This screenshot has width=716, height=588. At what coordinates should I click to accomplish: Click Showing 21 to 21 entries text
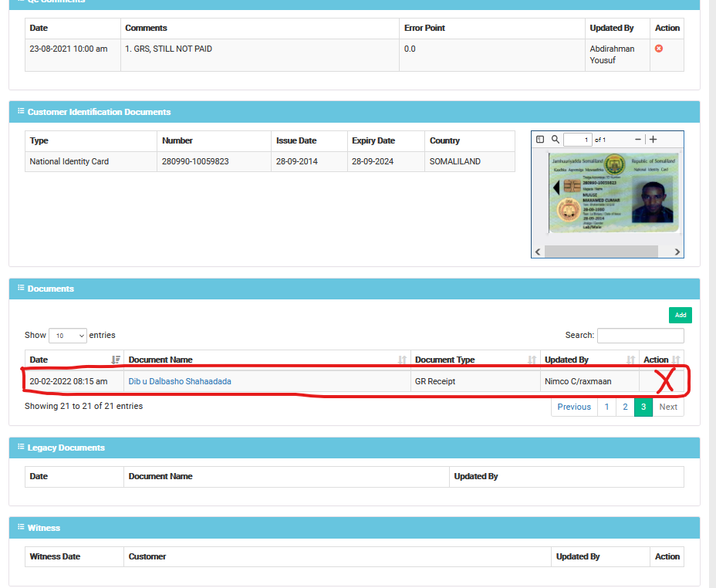tap(83, 406)
